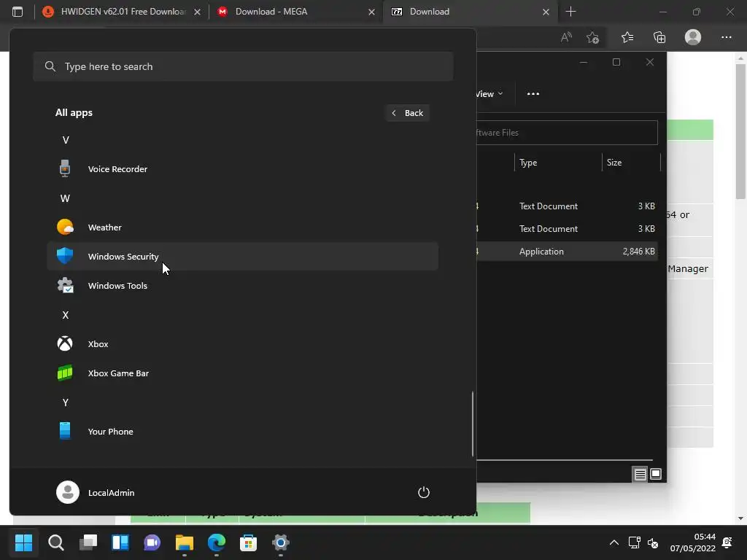The height and width of the screenshot is (560, 747).
Task: Open Edge Favorites list
Action: pos(627,37)
